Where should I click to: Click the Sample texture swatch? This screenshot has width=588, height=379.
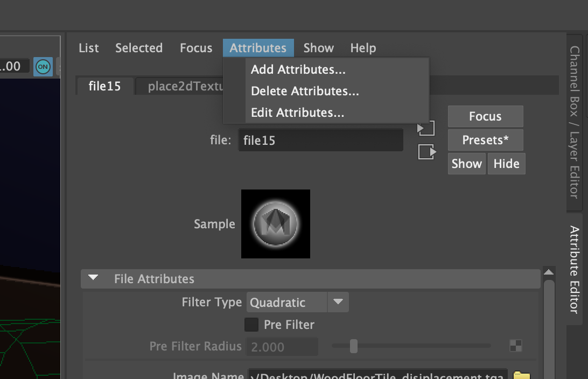[276, 223]
